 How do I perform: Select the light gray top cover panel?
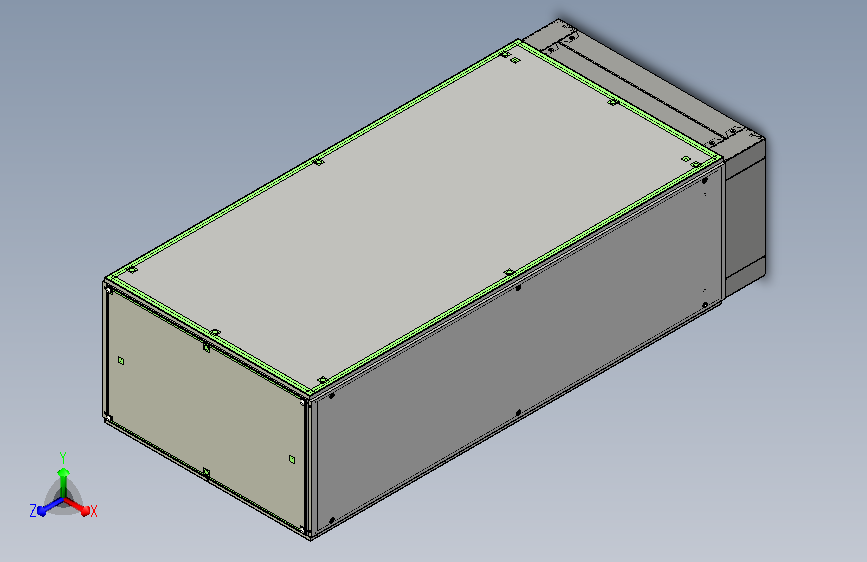(x=414, y=218)
